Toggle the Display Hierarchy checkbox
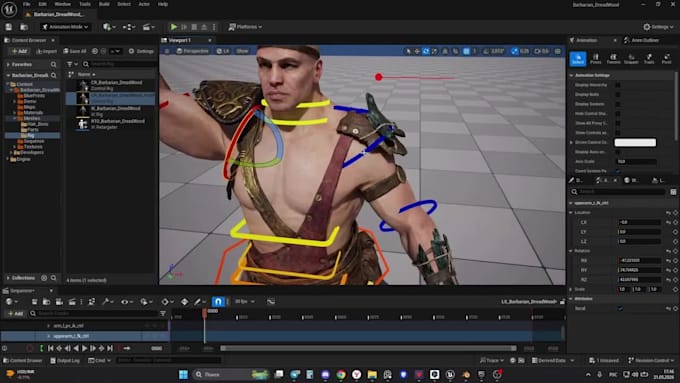The width and height of the screenshot is (680, 383). click(x=618, y=85)
